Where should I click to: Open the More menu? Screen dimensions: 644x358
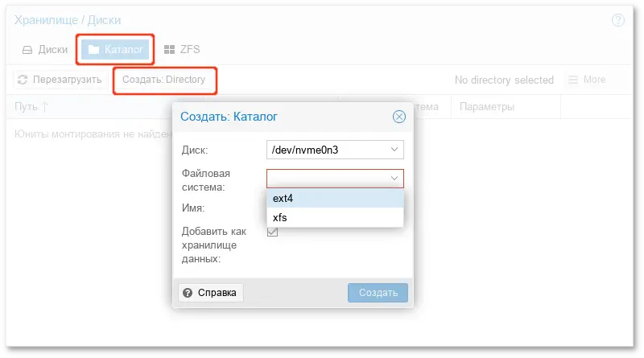tap(587, 80)
